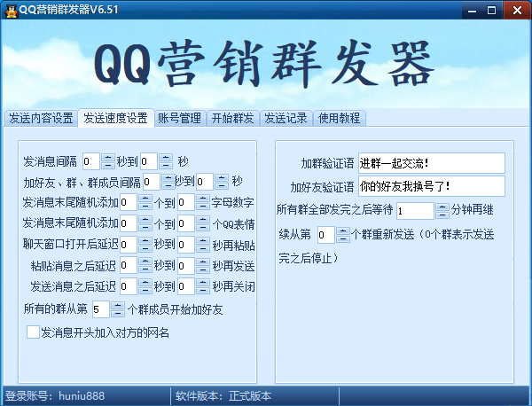The image size is (532, 406).
Task: Switch to the 账号管理 tab
Action: pyautogui.click(x=179, y=118)
